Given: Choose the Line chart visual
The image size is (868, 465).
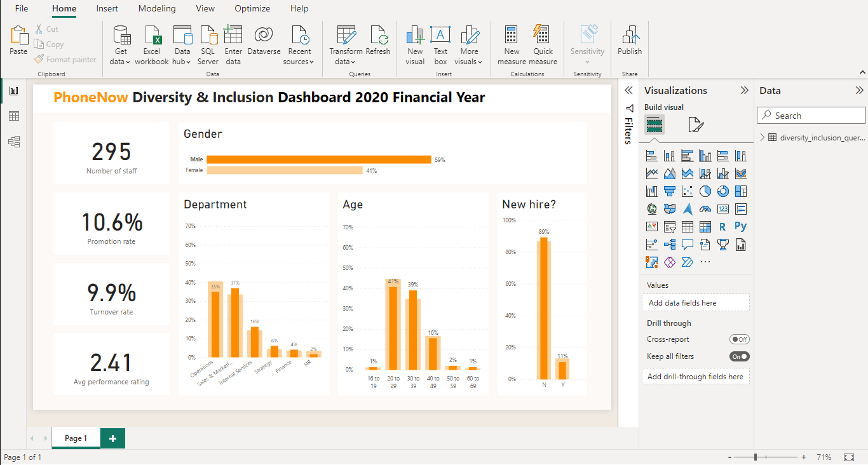Looking at the screenshot, I should tap(651, 173).
